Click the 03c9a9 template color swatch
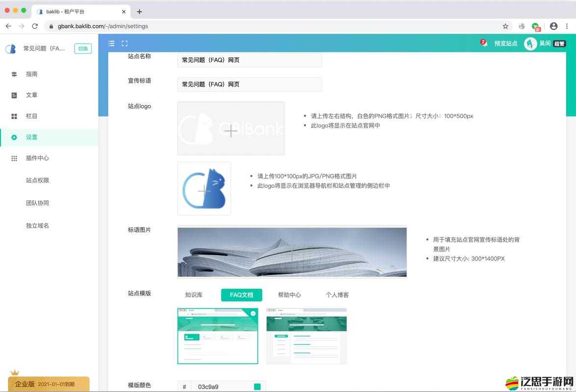576x392 pixels. click(257, 387)
